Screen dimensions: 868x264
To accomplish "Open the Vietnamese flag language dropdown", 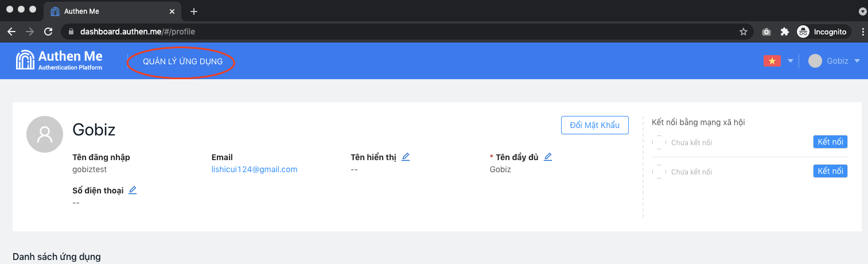I will (779, 61).
